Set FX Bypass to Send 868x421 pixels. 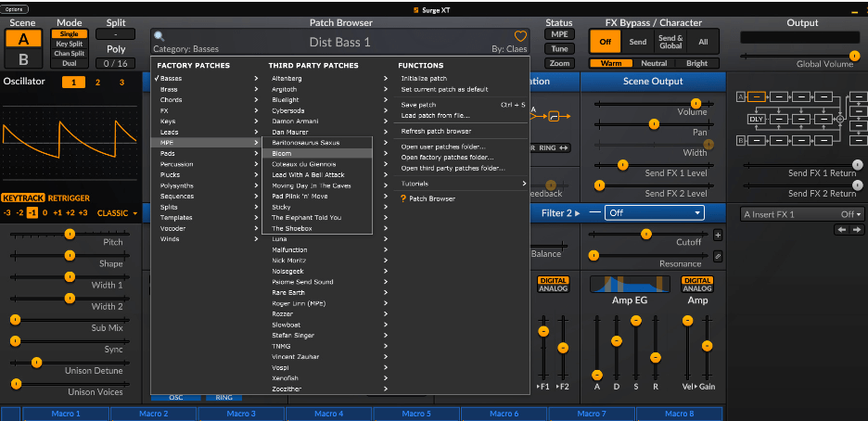coord(638,42)
